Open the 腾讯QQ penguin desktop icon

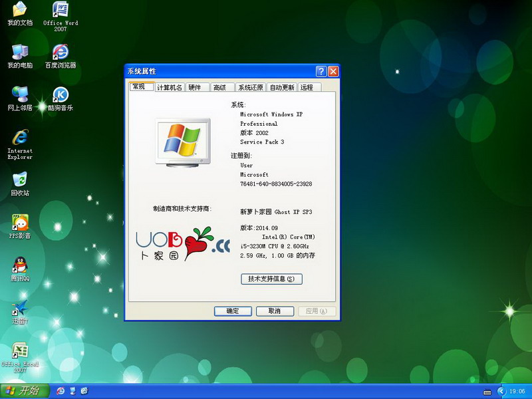pyautogui.click(x=20, y=269)
